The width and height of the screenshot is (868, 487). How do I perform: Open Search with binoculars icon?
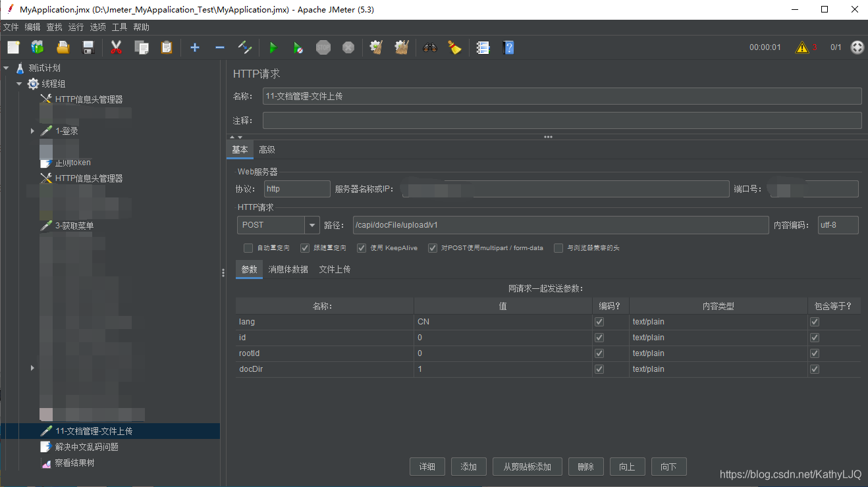click(x=430, y=47)
